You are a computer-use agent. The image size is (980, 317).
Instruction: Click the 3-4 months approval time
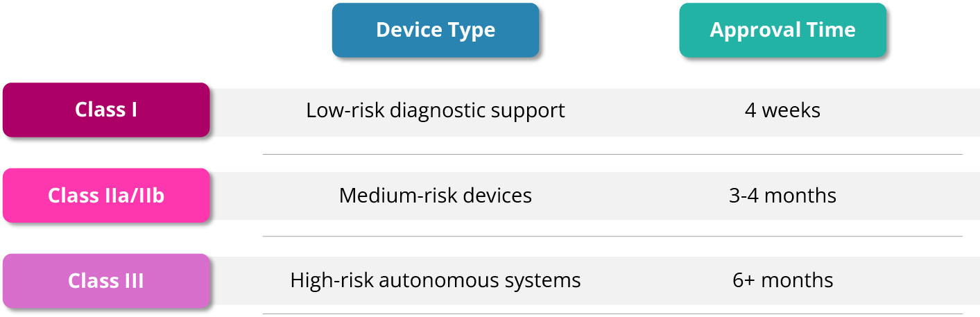pyautogui.click(x=782, y=196)
